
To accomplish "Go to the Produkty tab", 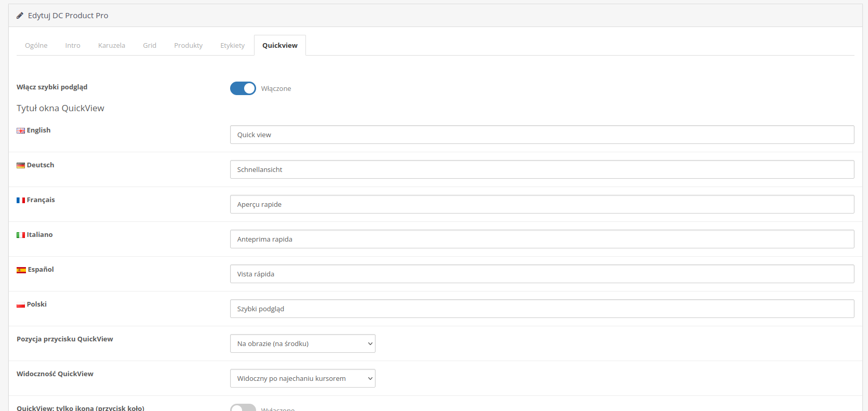I will pos(189,46).
